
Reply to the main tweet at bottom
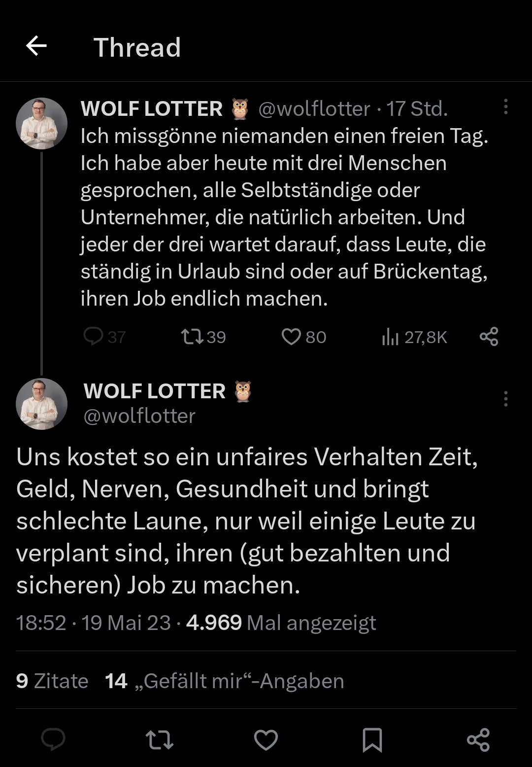tap(53, 739)
